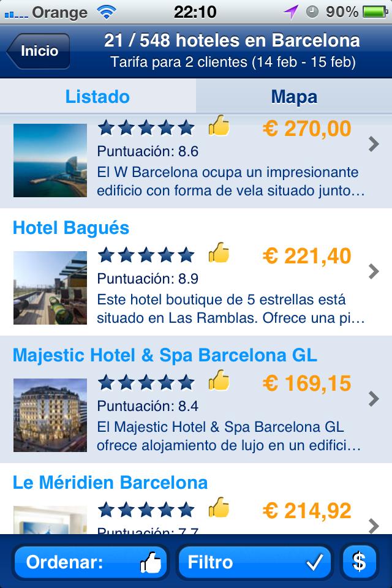Tap thumbs-up icon on Le Méridien Barcelona
The width and height of the screenshot is (392, 588).
[x=219, y=508]
